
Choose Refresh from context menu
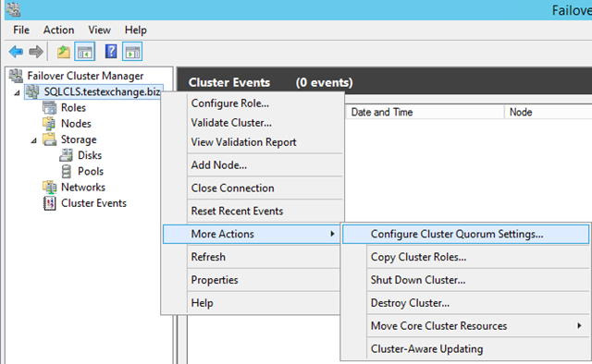tap(253, 257)
